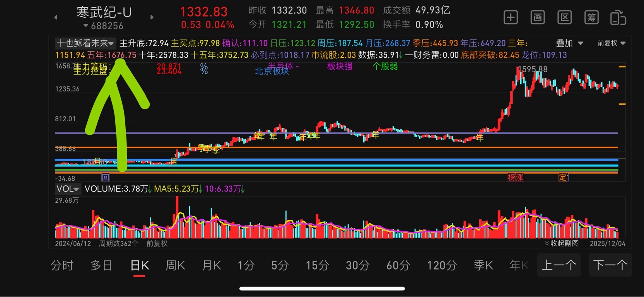Click the 定 marker on chart

pyautogui.click(x=563, y=177)
